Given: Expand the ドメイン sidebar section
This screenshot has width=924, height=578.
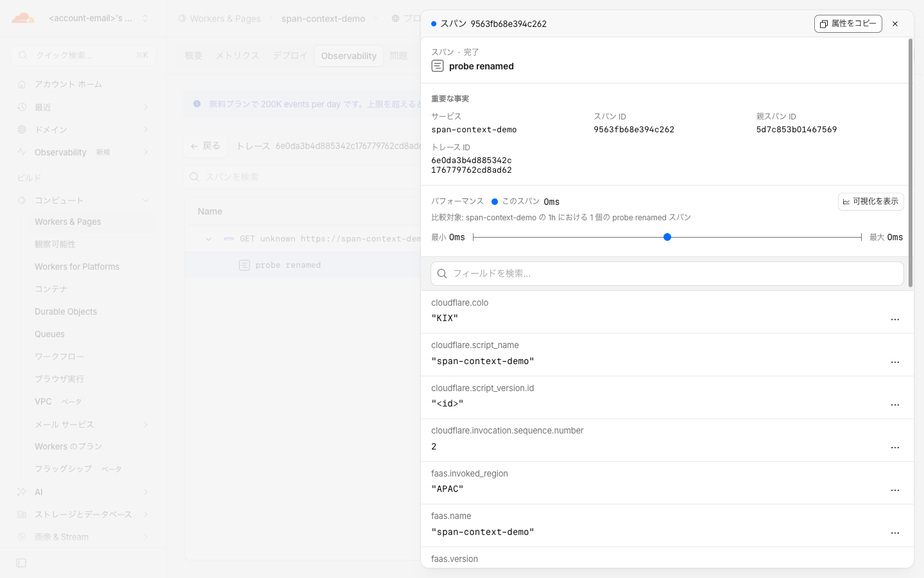Looking at the screenshot, I should pyautogui.click(x=146, y=130).
